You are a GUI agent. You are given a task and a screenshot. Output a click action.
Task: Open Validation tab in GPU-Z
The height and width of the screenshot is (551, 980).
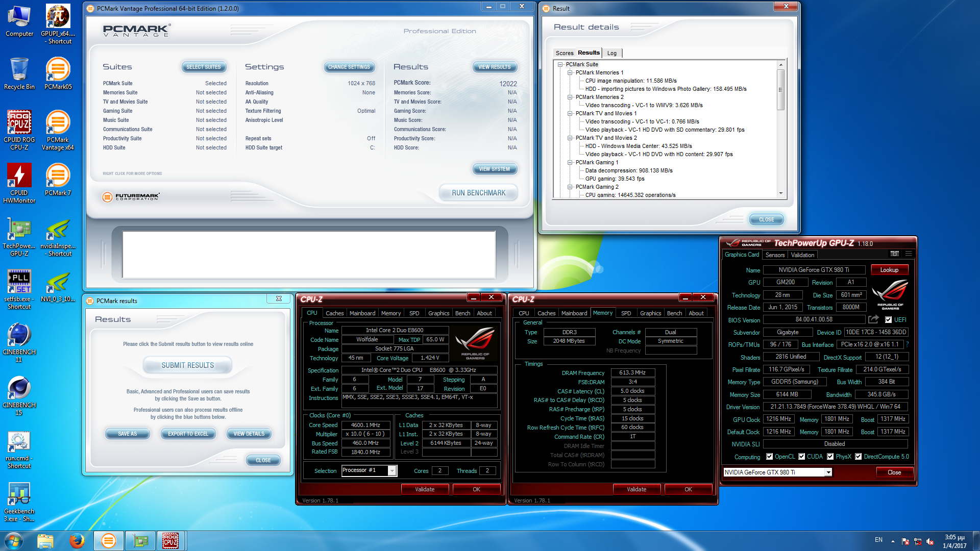(x=803, y=255)
